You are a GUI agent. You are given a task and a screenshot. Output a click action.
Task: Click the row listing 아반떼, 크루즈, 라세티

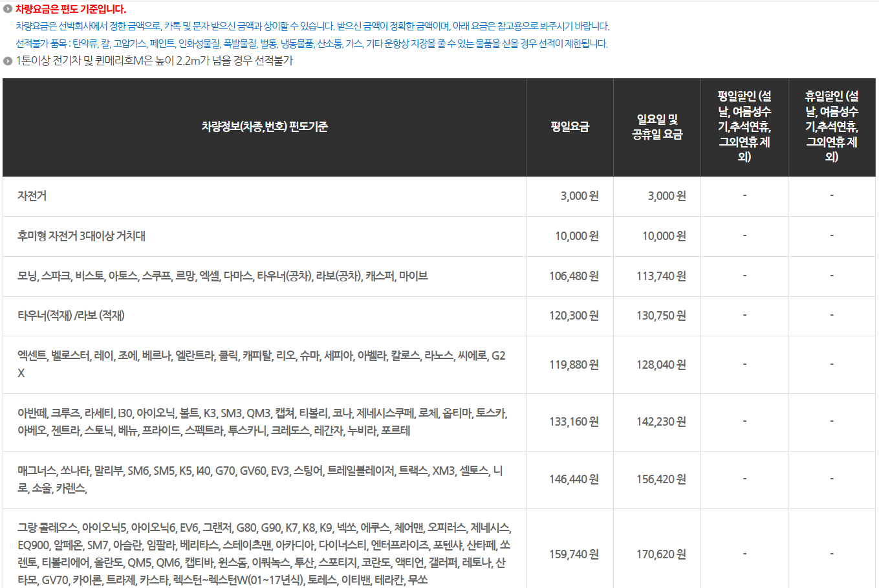click(x=263, y=422)
